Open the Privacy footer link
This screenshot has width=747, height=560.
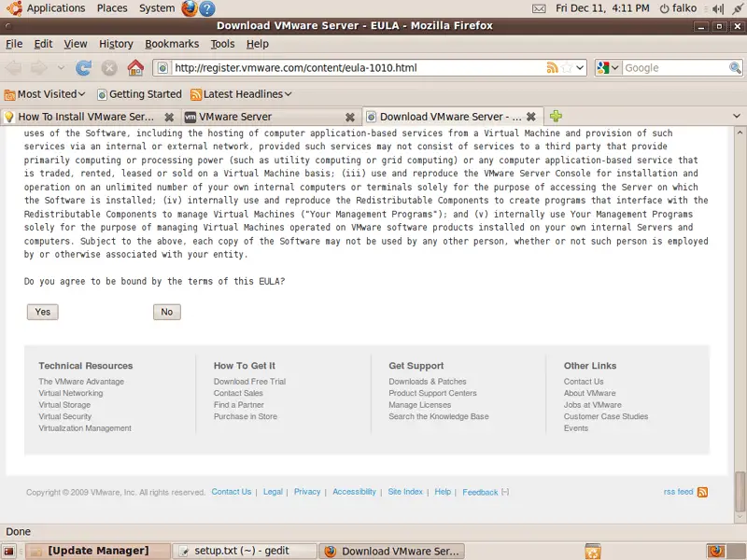307,492
